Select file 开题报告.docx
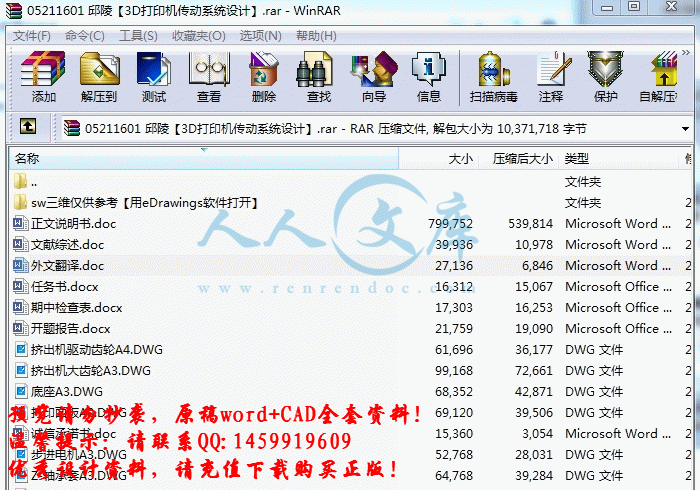The height and width of the screenshot is (490, 700). click(350, 328)
